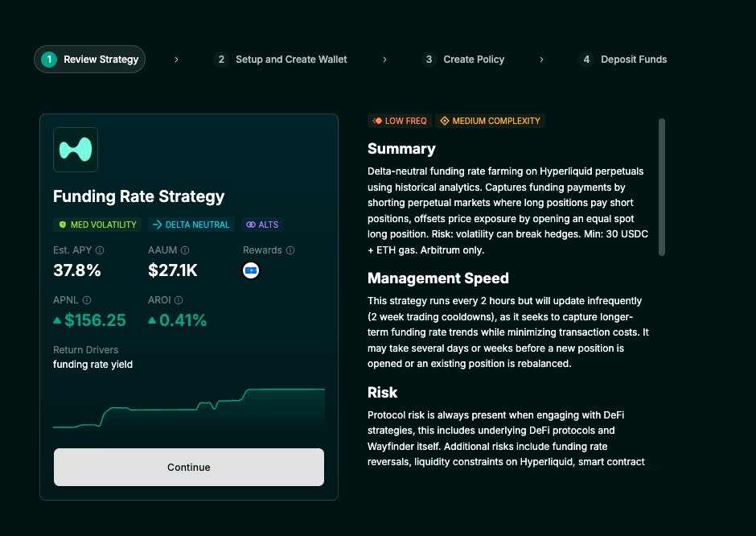Click chevron after Setup and Create Wallet

384,60
